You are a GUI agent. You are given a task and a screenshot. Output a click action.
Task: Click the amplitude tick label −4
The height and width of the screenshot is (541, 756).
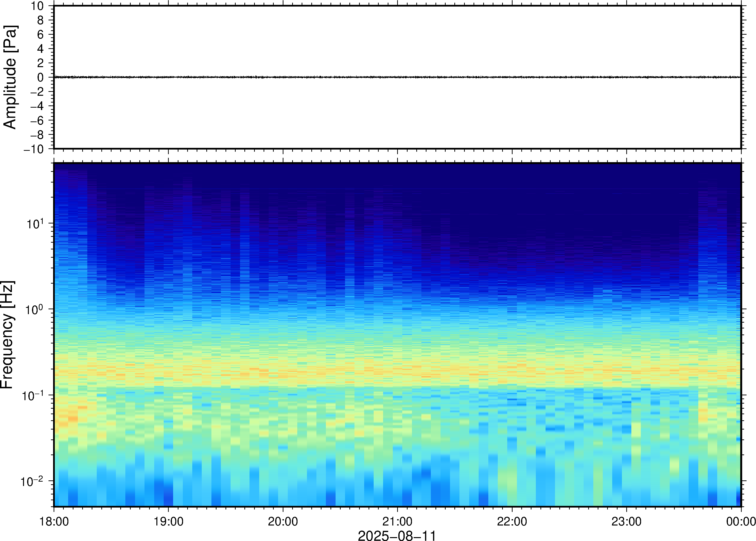(x=37, y=106)
